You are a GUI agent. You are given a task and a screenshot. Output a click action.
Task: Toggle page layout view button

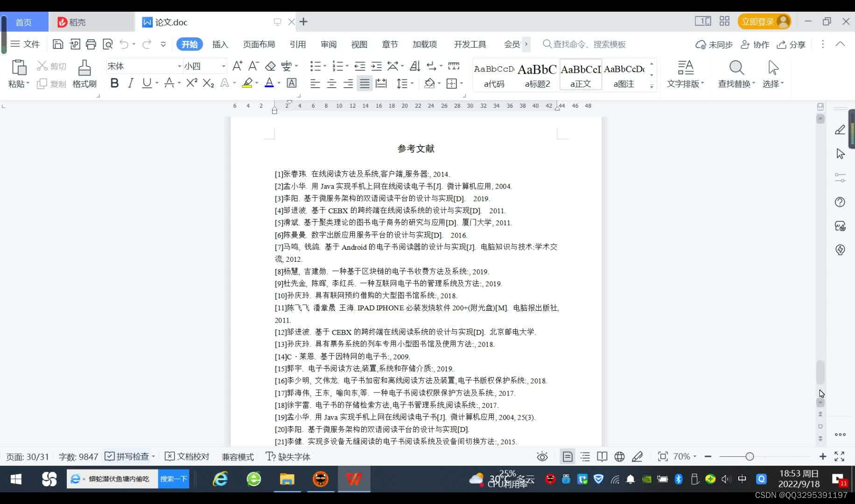568,456
